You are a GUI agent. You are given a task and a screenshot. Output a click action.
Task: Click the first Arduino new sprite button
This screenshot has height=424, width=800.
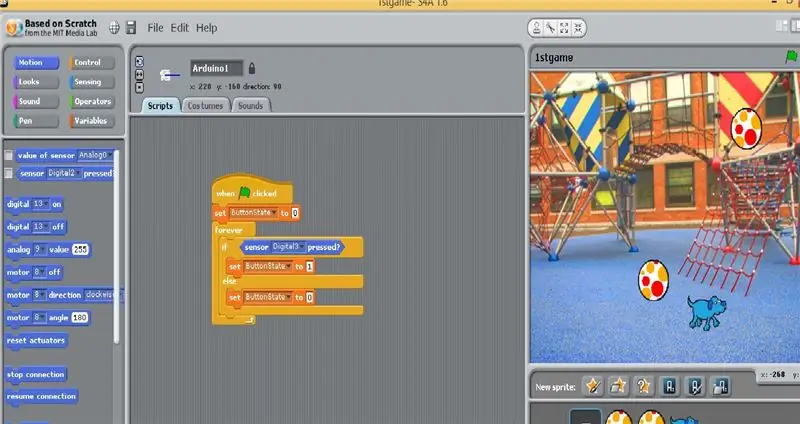(x=669, y=386)
